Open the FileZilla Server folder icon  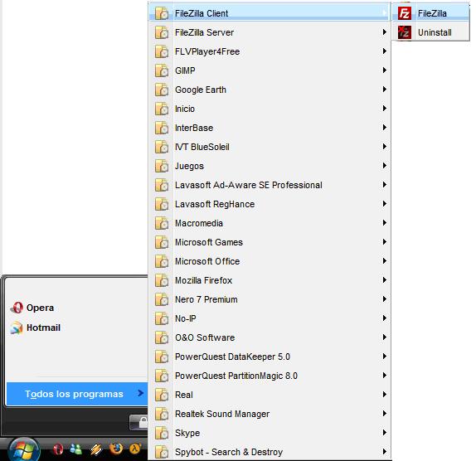click(x=162, y=32)
